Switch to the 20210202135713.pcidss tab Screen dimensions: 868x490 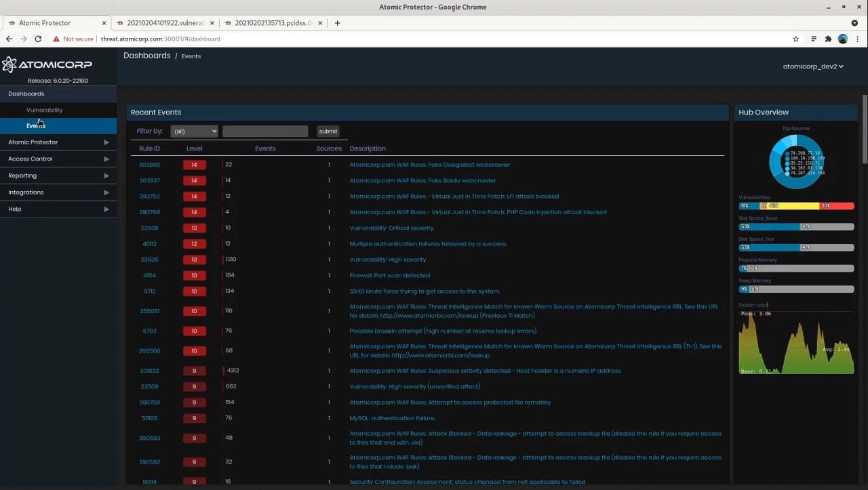[x=275, y=23]
